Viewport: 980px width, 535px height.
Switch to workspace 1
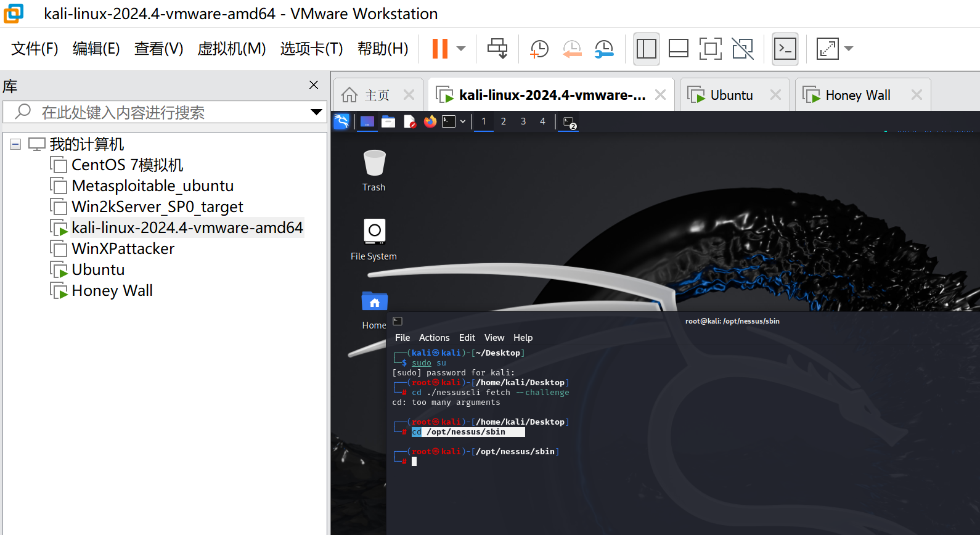[x=484, y=121]
